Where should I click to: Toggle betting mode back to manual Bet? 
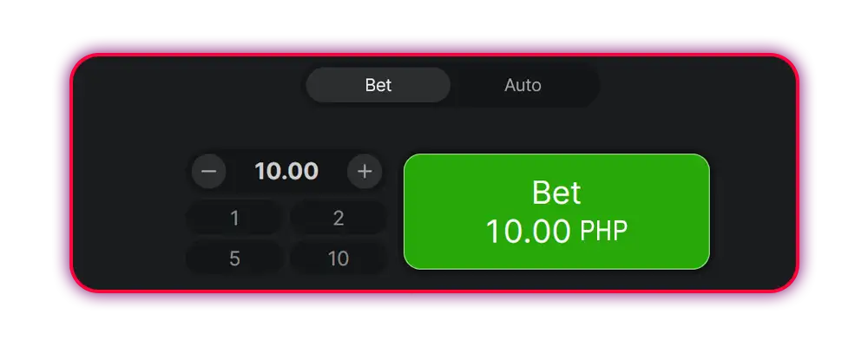coord(378,85)
